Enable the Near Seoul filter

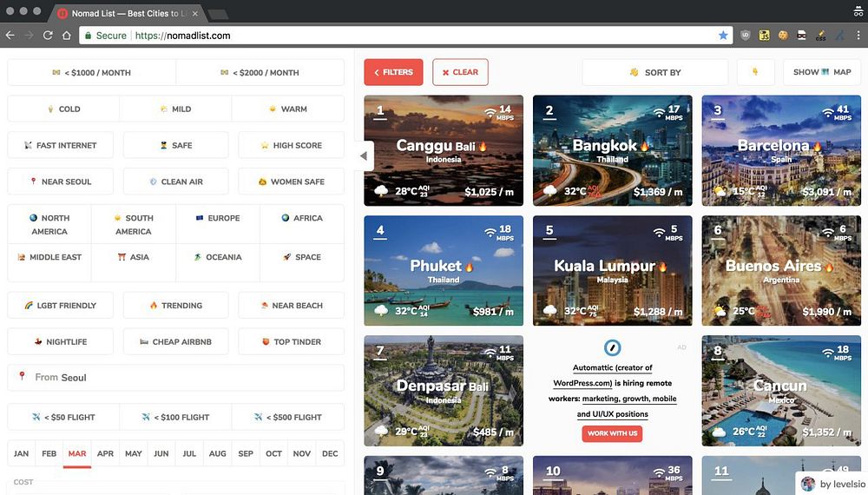[x=61, y=181]
